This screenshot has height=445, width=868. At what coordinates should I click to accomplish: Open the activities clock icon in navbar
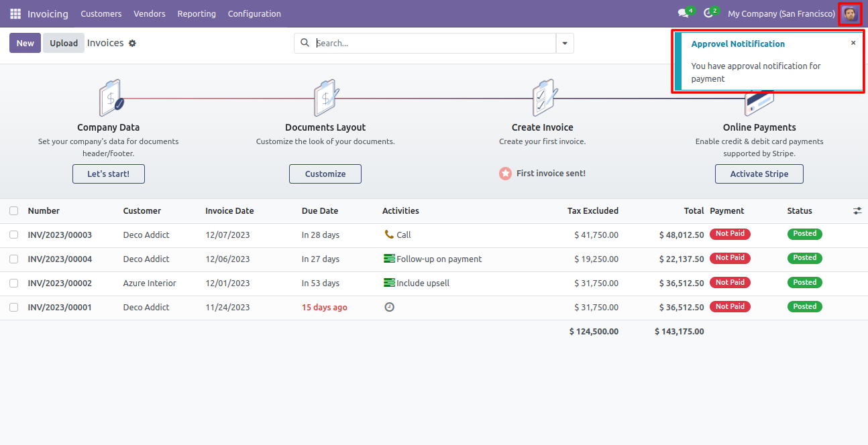(708, 13)
